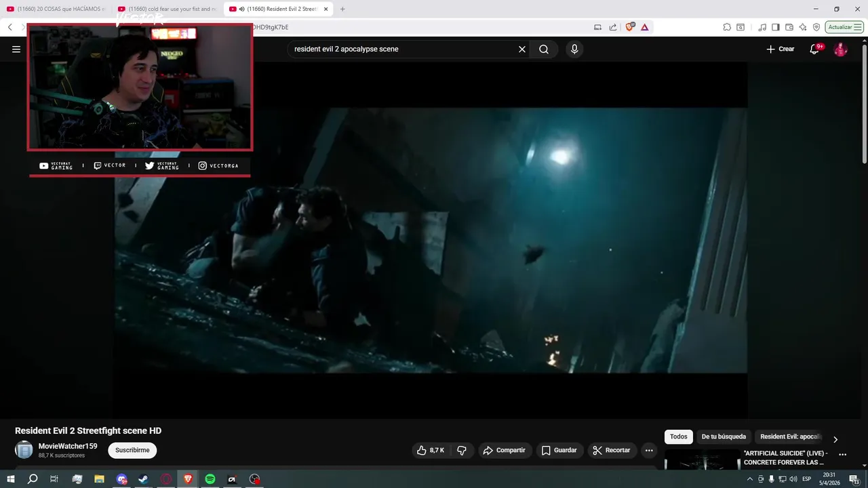This screenshot has height=488, width=868.
Task: Click the Recortar clip button
Action: coord(612,450)
